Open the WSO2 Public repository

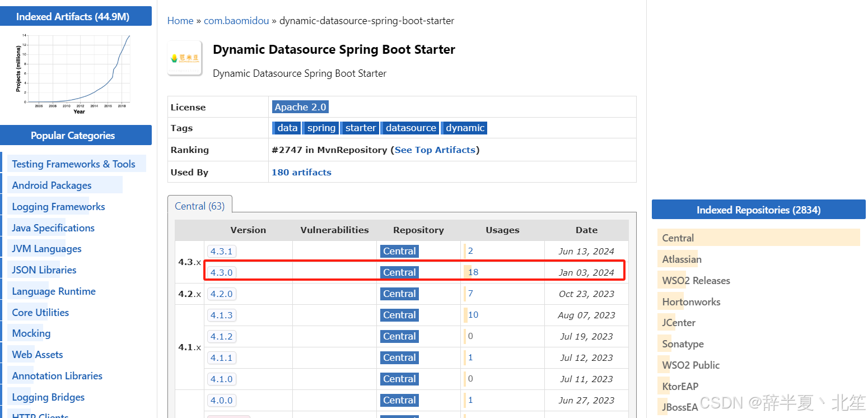(690, 365)
